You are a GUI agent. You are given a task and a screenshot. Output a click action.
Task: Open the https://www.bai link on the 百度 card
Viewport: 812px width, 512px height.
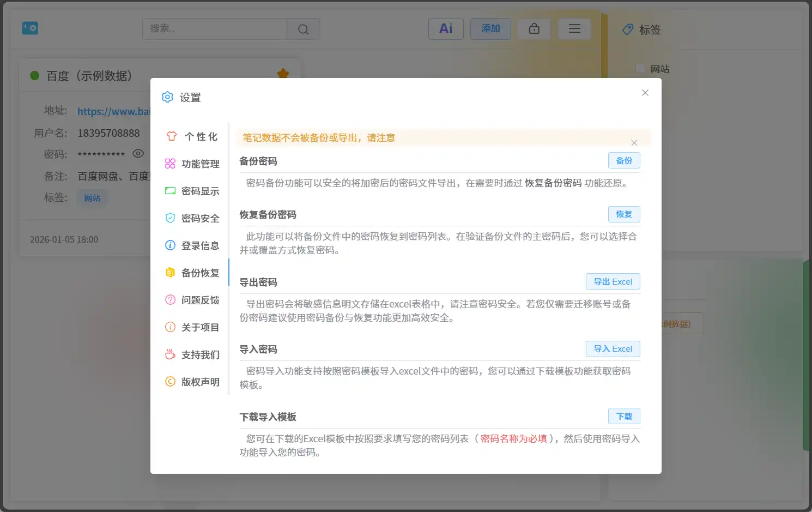click(114, 111)
